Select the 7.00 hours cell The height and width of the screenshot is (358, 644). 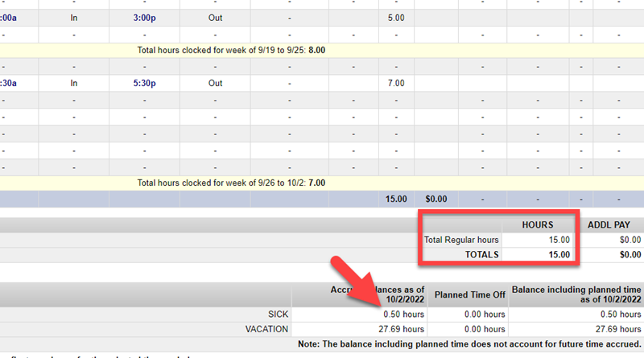pyautogui.click(x=396, y=83)
